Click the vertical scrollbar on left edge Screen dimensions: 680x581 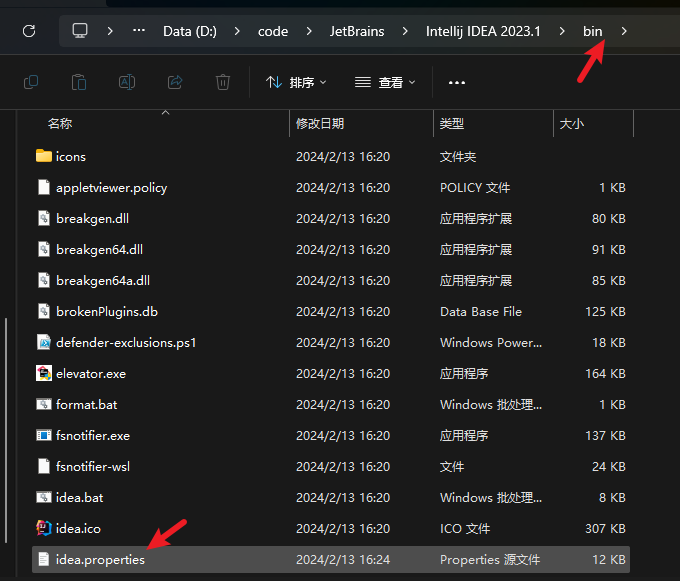[6, 431]
